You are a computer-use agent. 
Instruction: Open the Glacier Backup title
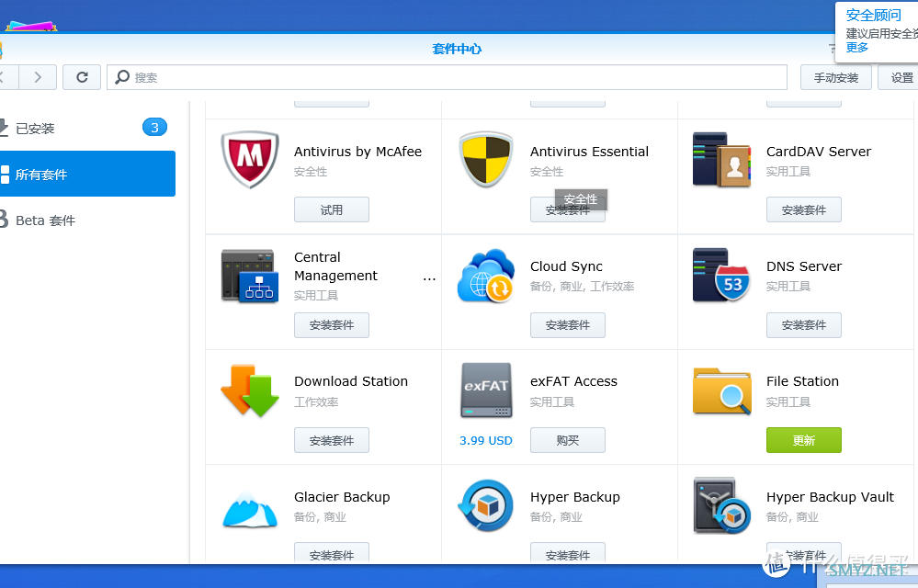pyautogui.click(x=342, y=497)
